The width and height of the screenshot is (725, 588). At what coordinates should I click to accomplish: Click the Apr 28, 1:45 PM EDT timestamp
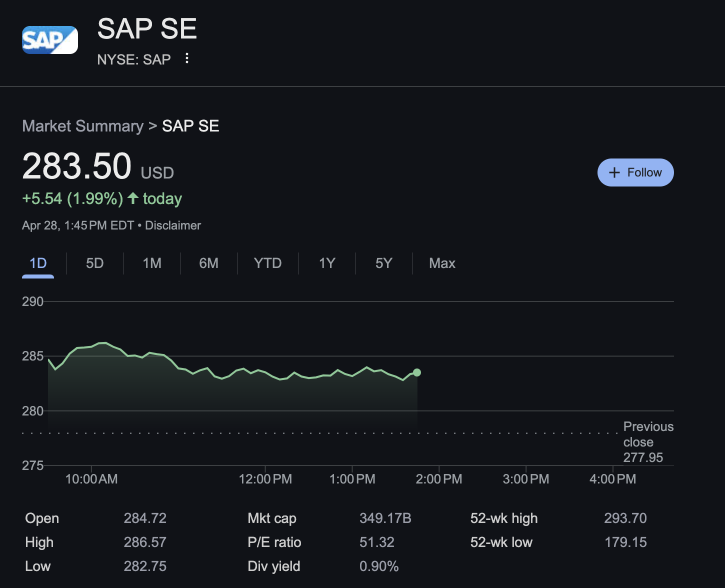pos(78,225)
